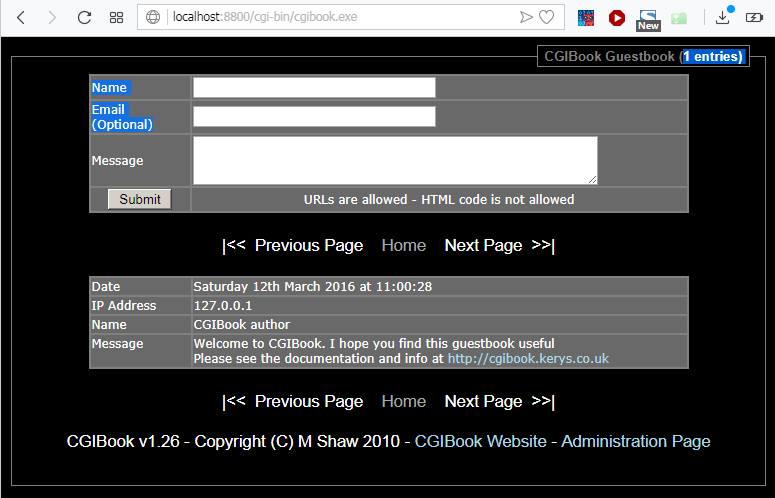Click the lower |<< first page link
The image size is (775, 498).
tap(234, 401)
